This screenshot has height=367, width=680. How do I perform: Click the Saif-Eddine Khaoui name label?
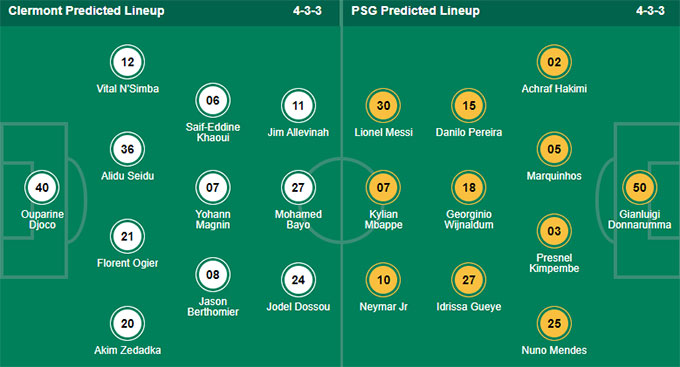pos(212,132)
